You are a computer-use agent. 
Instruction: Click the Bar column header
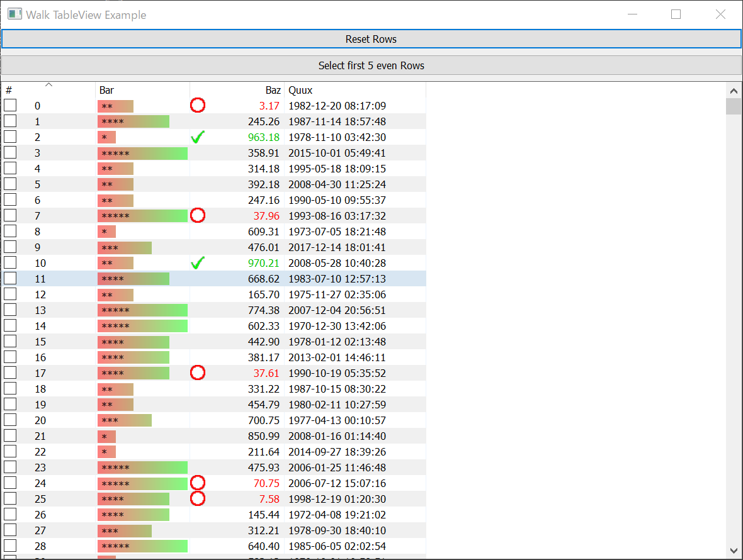[143, 90]
